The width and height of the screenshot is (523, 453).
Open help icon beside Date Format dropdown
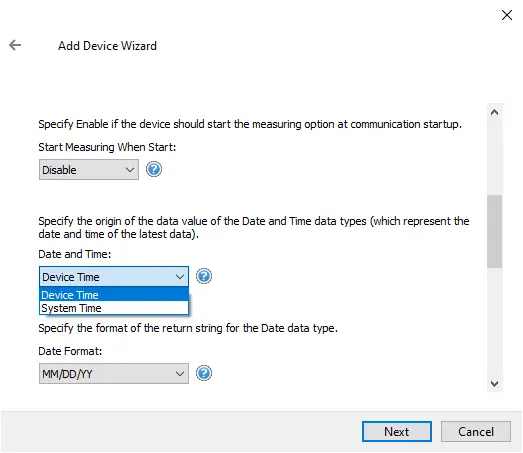[204, 373]
